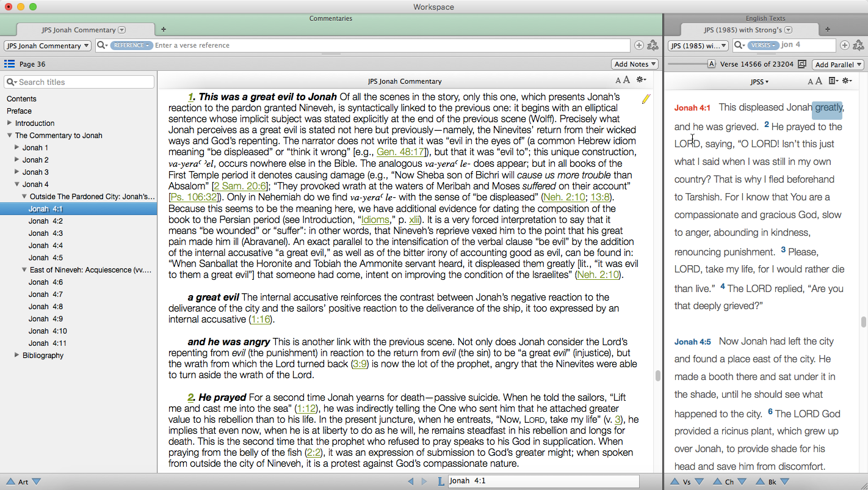
Task: Open the gear settings in English Texts pane
Action: (x=847, y=81)
